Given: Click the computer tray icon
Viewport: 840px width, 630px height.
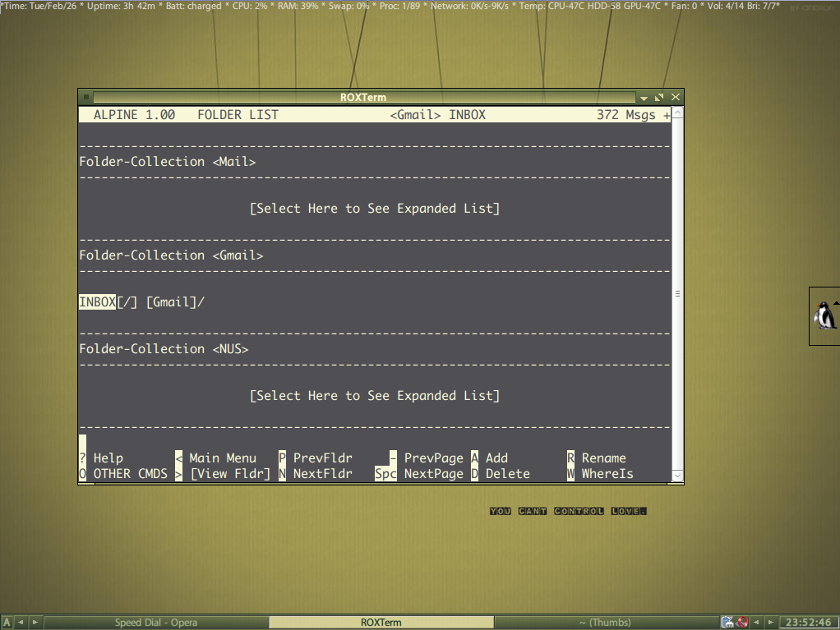Looking at the screenshot, I should click(727, 622).
